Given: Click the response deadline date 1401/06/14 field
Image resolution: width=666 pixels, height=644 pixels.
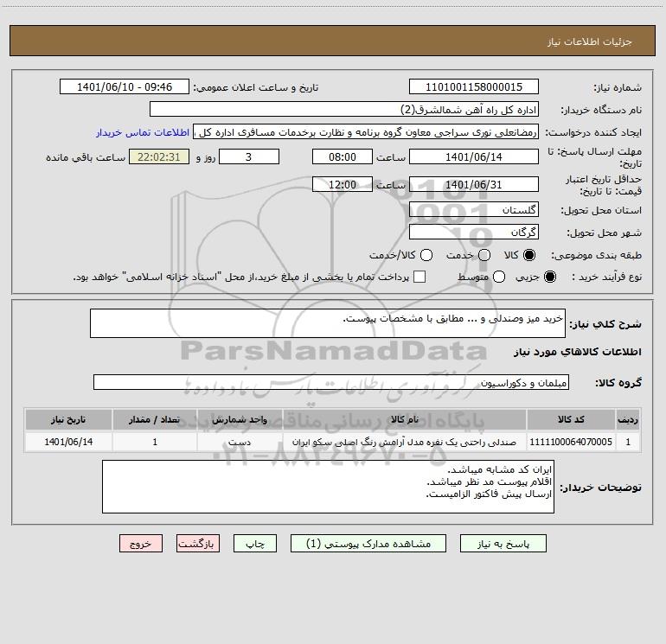Looking at the screenshot, I should coord(474,156).
